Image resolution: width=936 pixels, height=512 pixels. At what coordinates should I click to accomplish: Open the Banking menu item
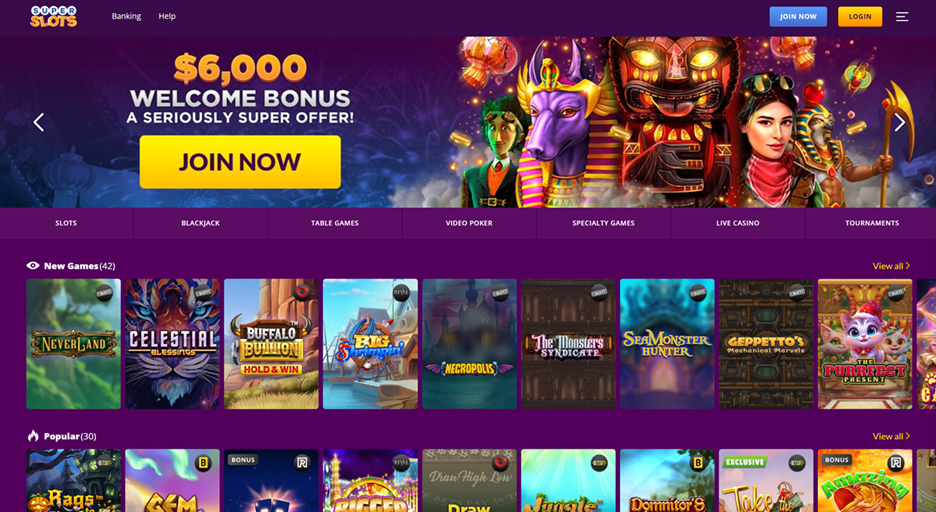coord(127,16)
